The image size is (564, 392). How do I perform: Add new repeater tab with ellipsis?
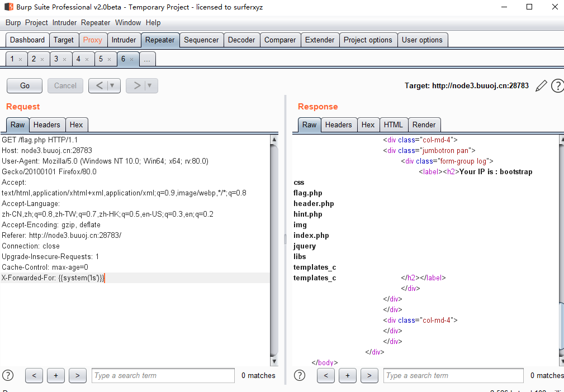[x=147, y=59]
